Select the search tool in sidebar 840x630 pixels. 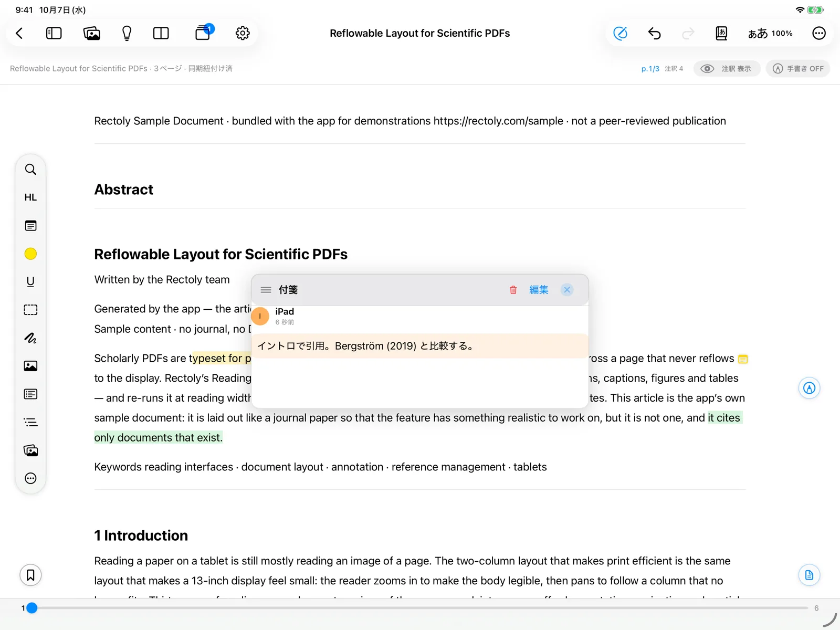coord(30,170)
